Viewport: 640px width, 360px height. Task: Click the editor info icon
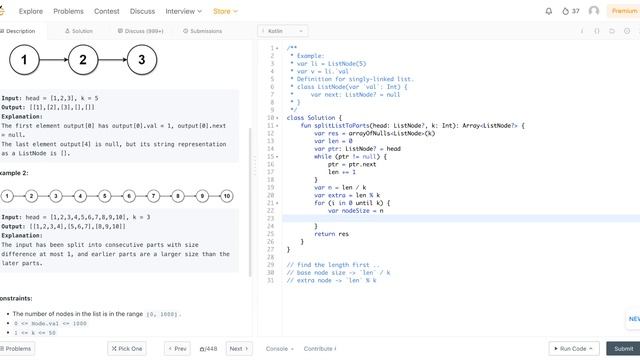click(582, 31)
